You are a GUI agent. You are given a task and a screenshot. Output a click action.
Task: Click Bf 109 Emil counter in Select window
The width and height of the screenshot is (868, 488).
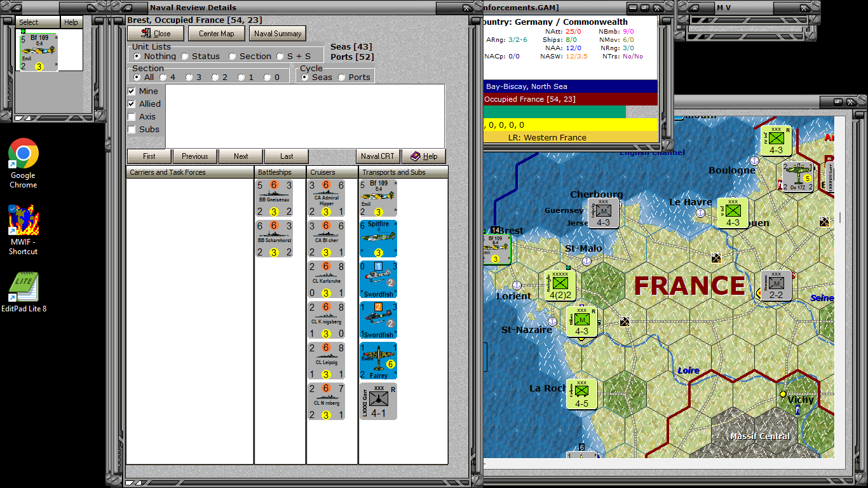click(x=39, y=51)
